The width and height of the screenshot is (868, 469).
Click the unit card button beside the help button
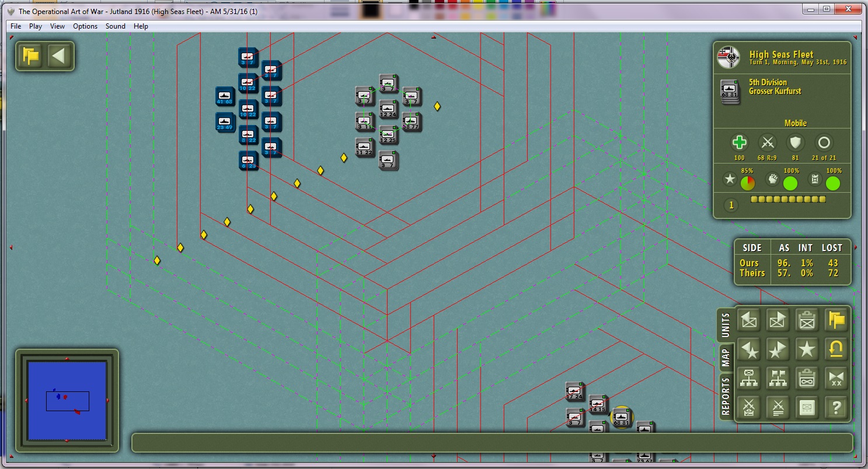click(x=807, y=408)
